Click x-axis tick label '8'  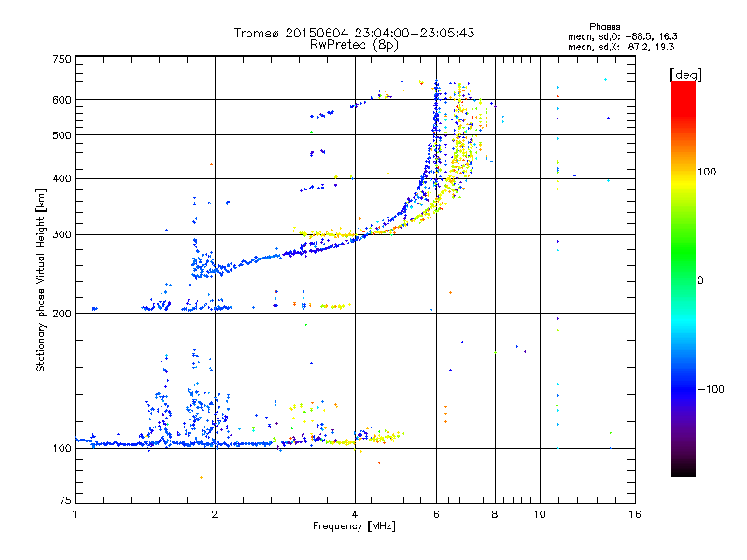click(495, 514)
